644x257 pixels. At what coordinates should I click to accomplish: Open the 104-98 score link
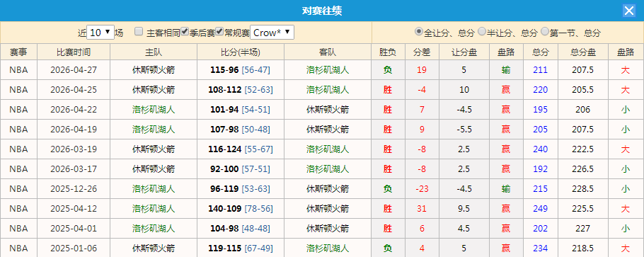tap(224, 228)
